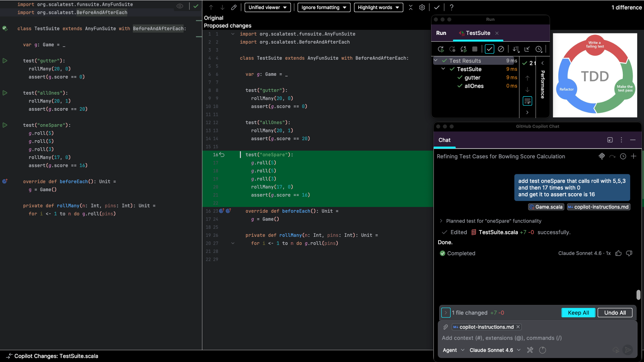This screenshot has height=362, width=644.
Task: Revert the oneSpare change at line 16
Action: (x=222, y=155)
